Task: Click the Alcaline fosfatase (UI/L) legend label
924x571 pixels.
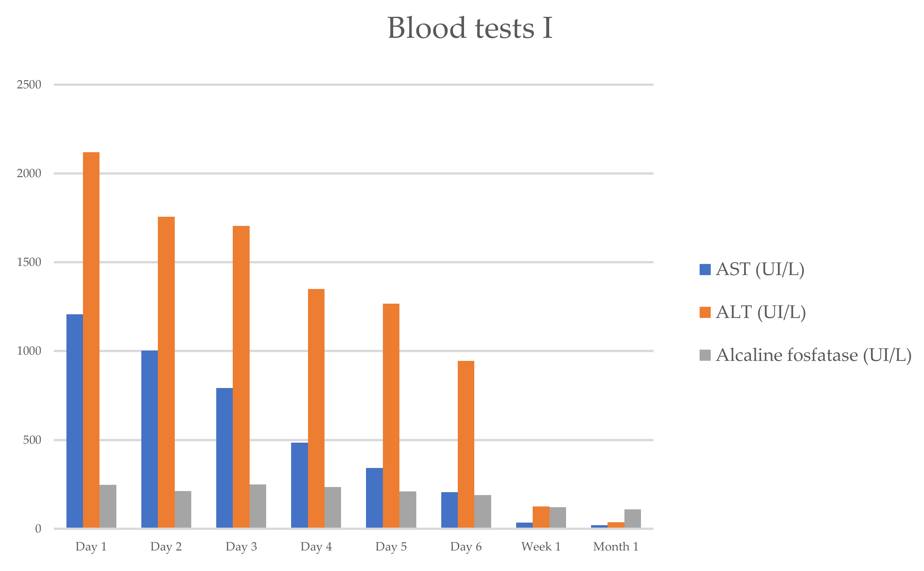Action: tap(813, 355)
